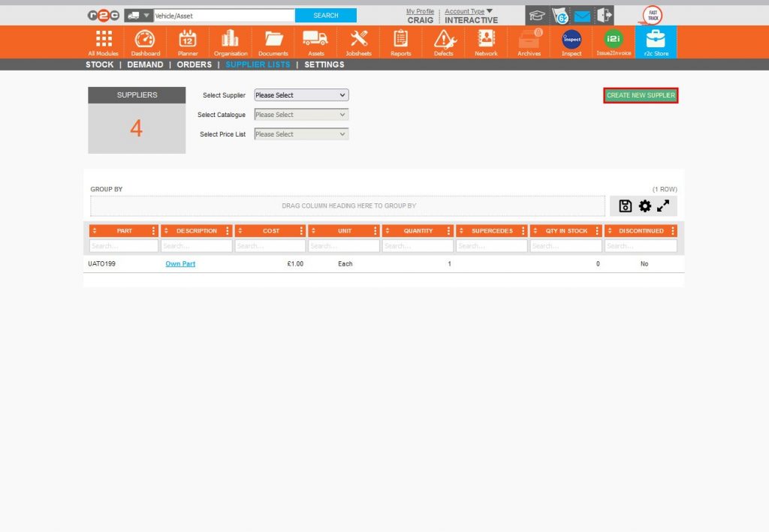Open column menu for Part header
This screenshot has width=769, height=532.
[x=154, y=231]
